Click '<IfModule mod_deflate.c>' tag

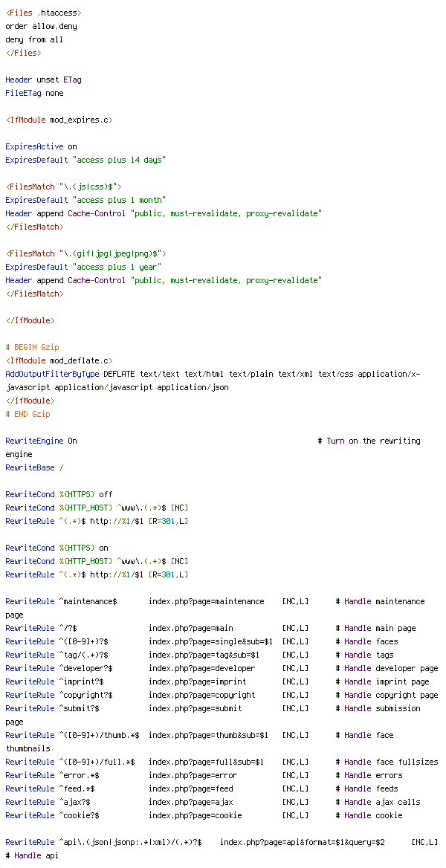pyautogui.click(x=59, y=360)
